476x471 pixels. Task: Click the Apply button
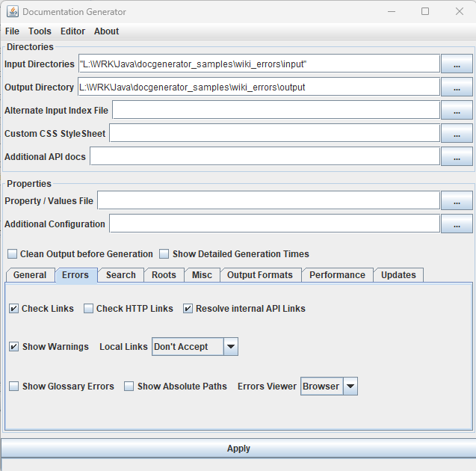click(238, 449)
